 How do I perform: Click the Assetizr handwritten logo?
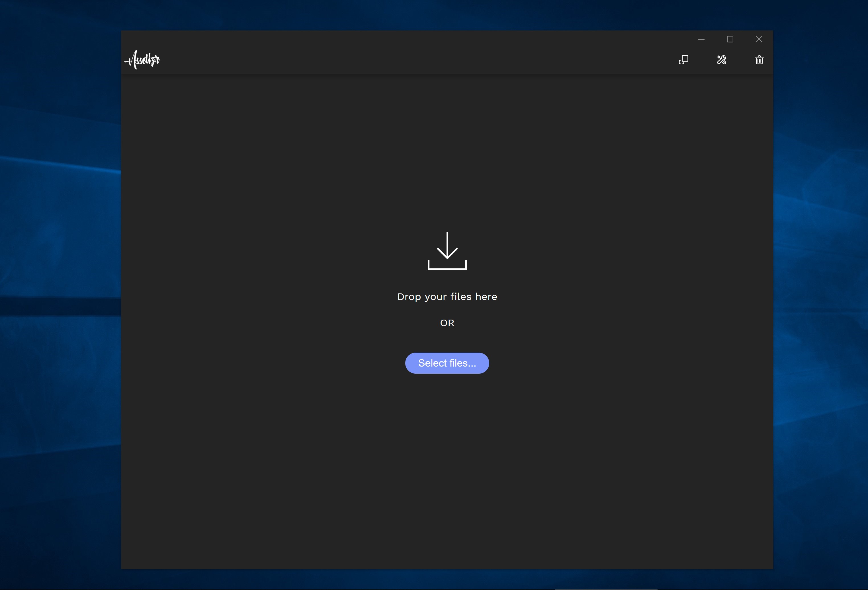click(x=142, y=60)
